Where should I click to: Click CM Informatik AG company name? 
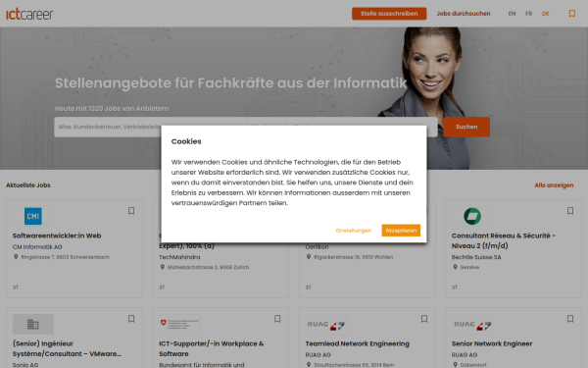tap(37, 247)
